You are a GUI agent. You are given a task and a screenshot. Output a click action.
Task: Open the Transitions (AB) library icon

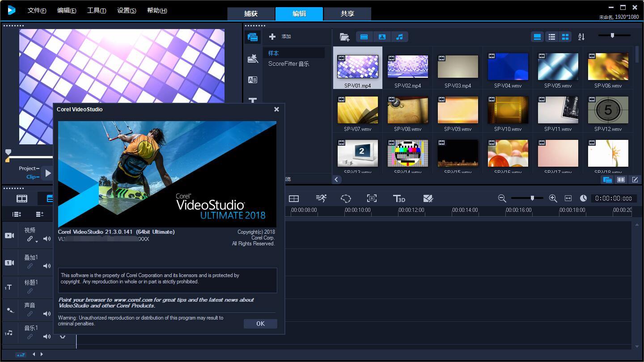pyautogui.click(x=253, y=80)
